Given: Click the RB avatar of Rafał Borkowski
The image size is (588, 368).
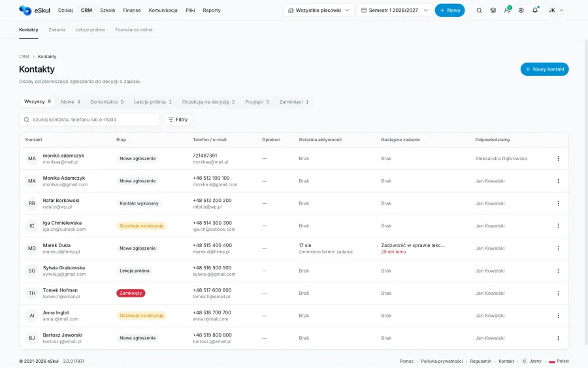Looking at the screenshot, I should pos(32,203).
